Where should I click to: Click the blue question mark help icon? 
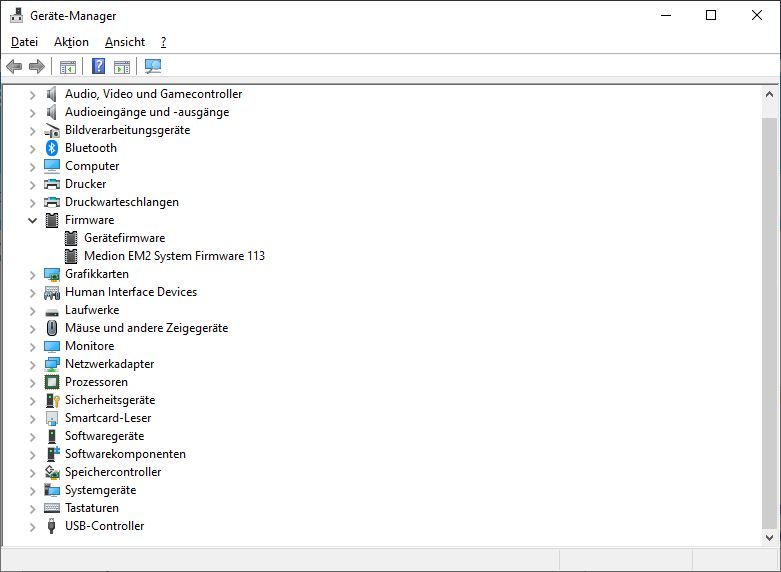(98, 67)
